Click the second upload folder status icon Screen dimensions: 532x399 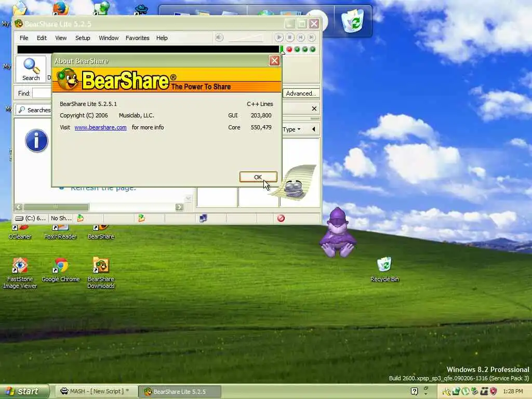coord(141,218)
